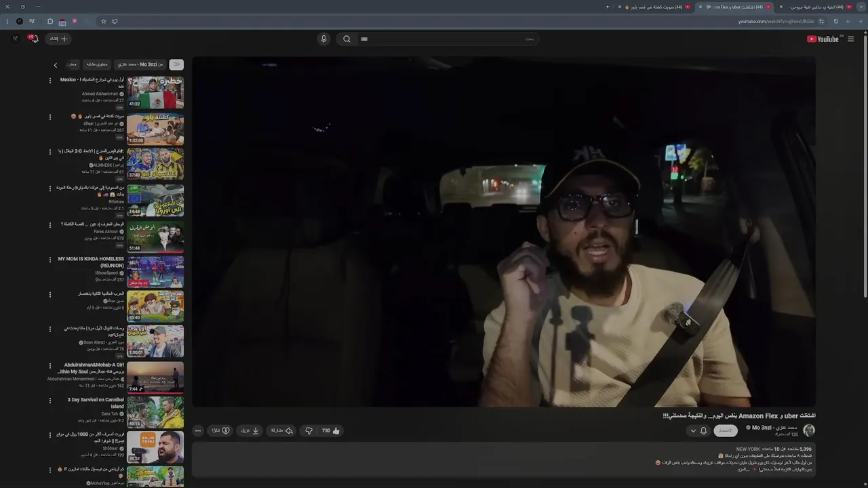Open options for the xBear video

50,117
